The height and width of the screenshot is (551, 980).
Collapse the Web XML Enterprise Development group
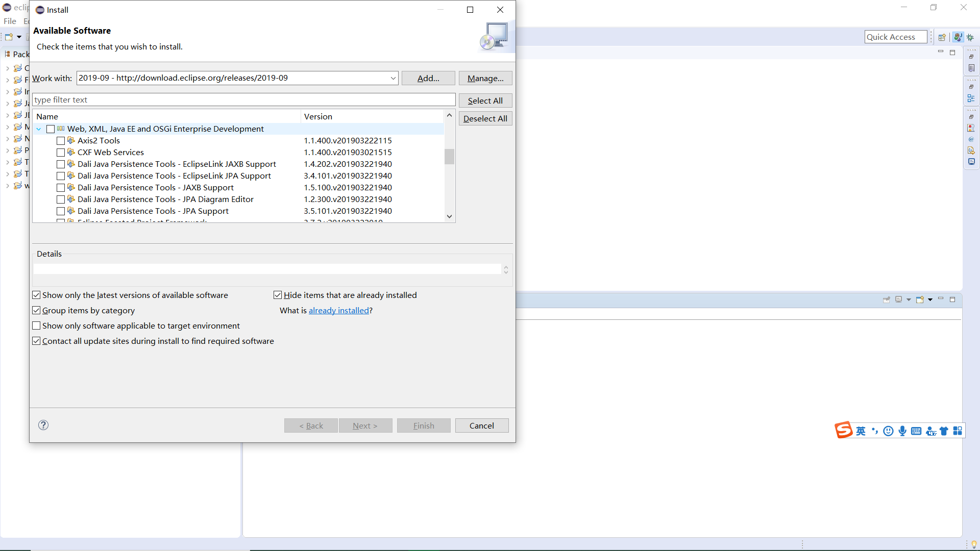click(39, 129)
